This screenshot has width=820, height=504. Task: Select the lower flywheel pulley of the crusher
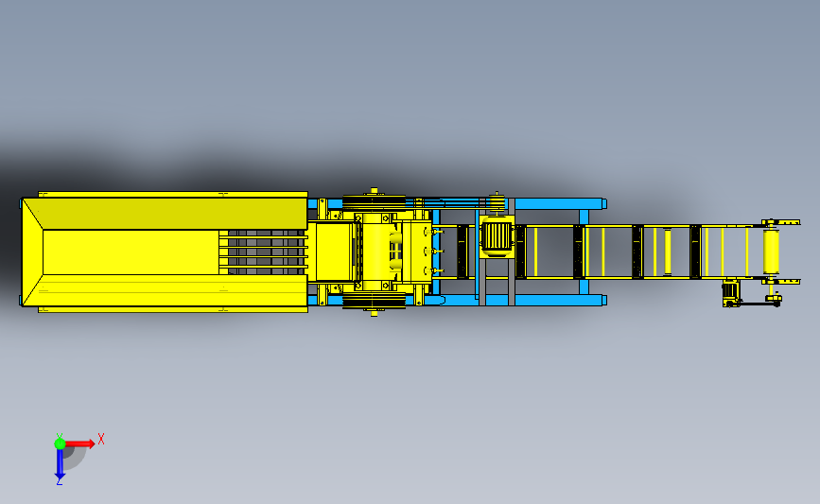click(374, 301)
